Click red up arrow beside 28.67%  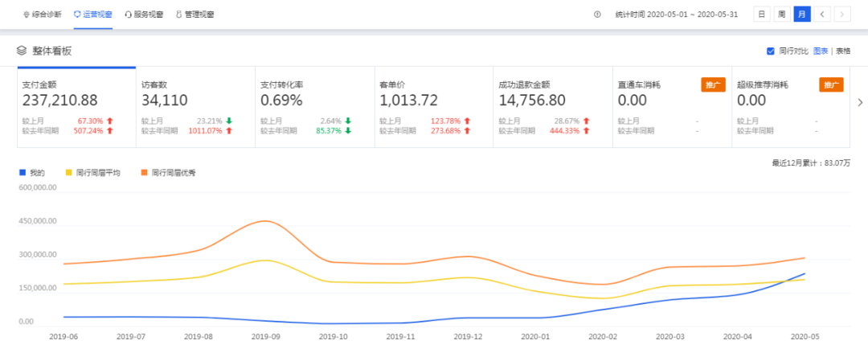[586, 121]
